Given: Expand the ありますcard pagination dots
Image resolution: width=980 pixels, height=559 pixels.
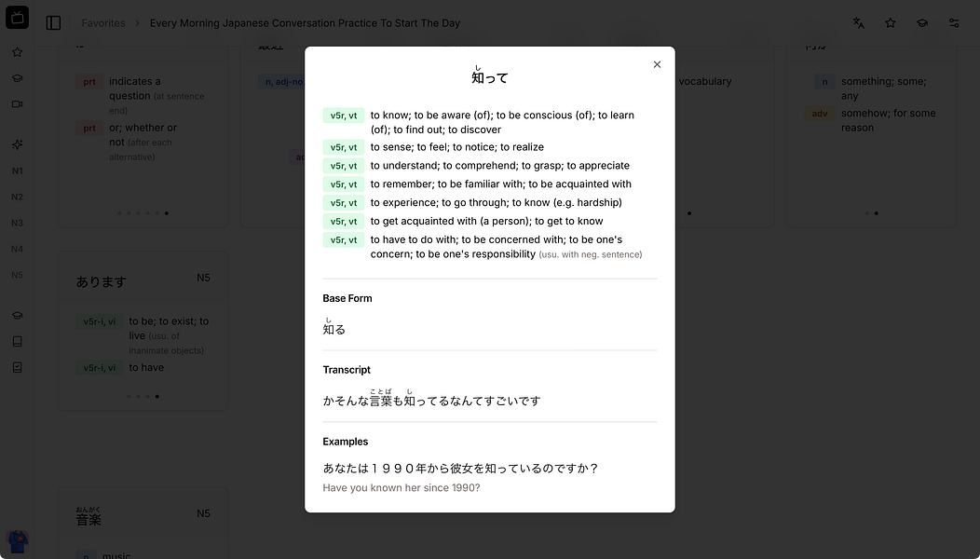Looking at the screenshot, I should tap(143, 396).
